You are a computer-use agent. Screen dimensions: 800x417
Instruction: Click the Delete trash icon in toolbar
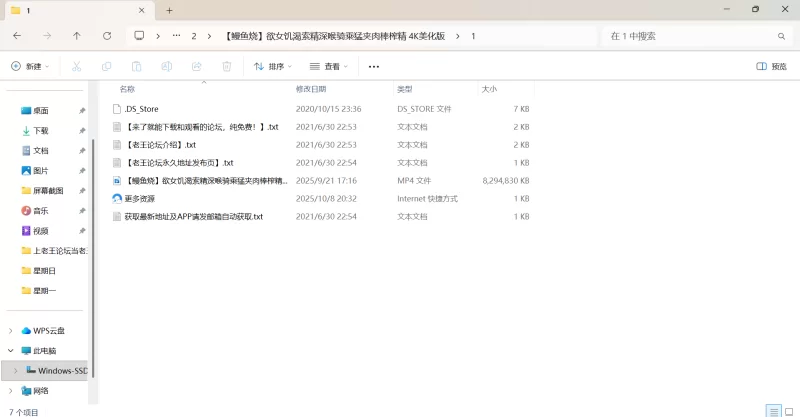tap(226, 66)
